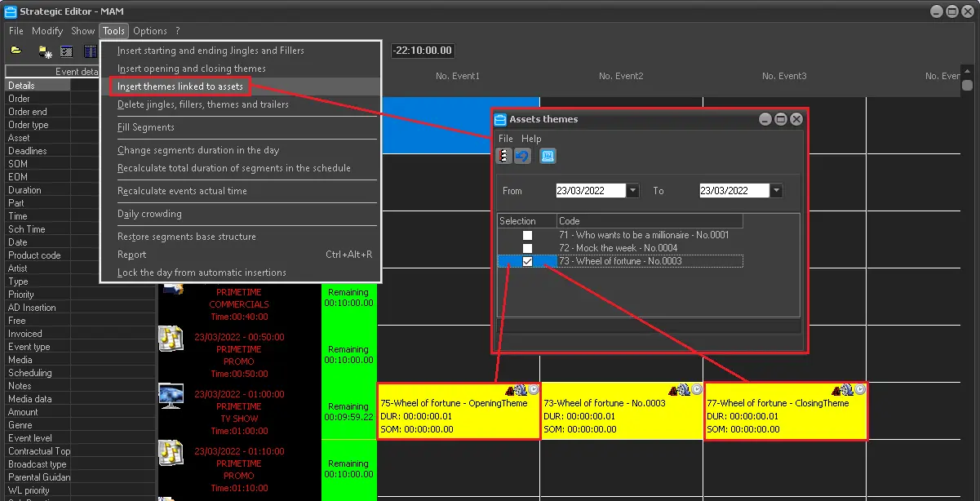The width and height of the screenshot is (980, 501).
Task: Click the new folder icon with asterisk
Action: pyautogui.click(x=46, y=51)
